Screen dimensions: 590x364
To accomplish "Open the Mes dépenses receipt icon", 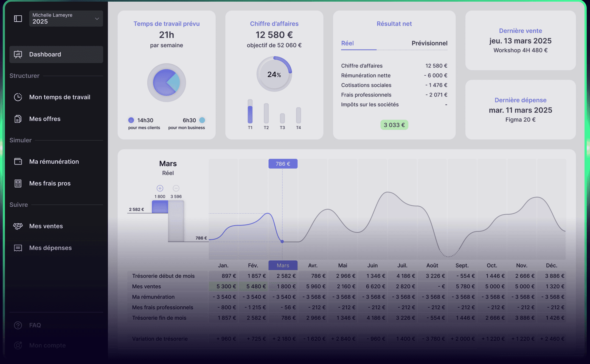I will (x=18, y=248).
